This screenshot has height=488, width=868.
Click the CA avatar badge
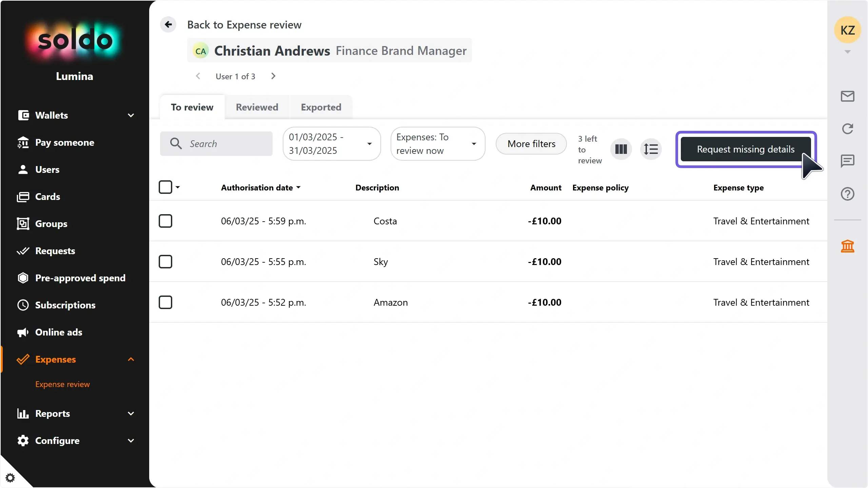201,51
